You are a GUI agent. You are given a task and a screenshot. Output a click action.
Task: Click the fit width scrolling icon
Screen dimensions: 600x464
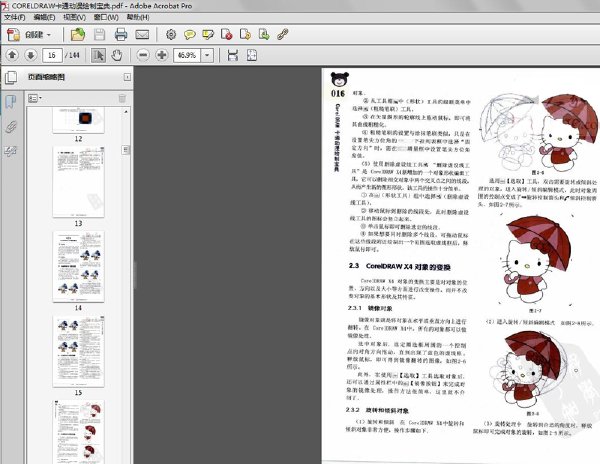point(233,55)
